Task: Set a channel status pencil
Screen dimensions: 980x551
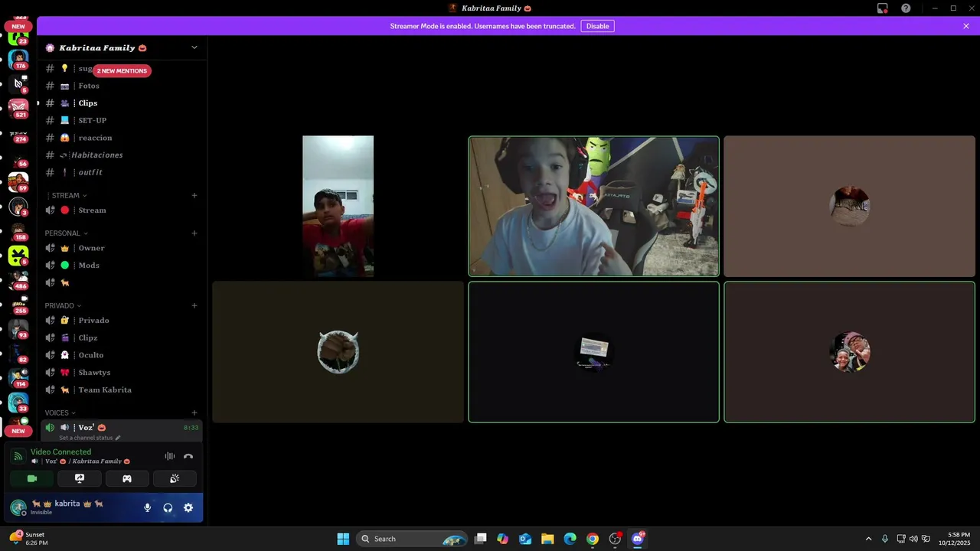Action: coord(118,438)
